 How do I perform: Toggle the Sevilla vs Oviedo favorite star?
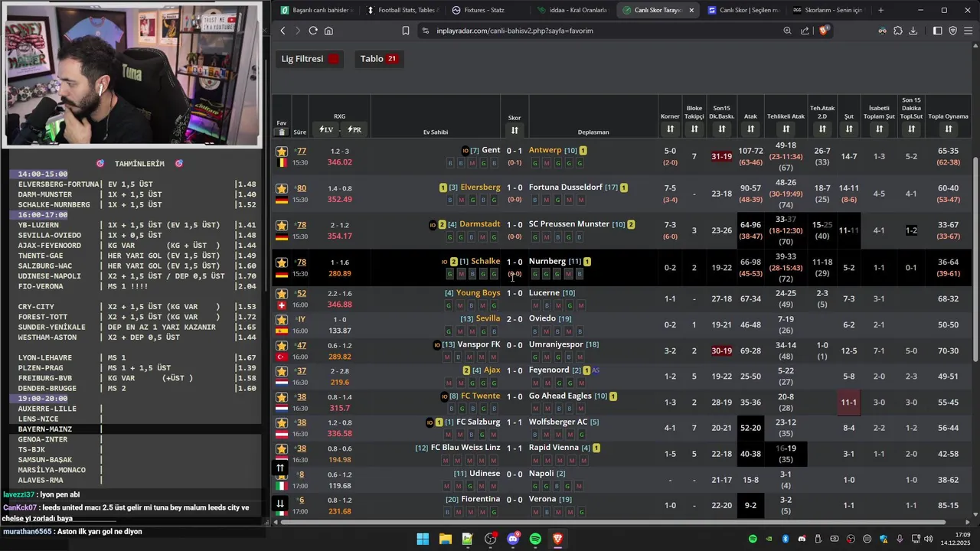(282, 320)
